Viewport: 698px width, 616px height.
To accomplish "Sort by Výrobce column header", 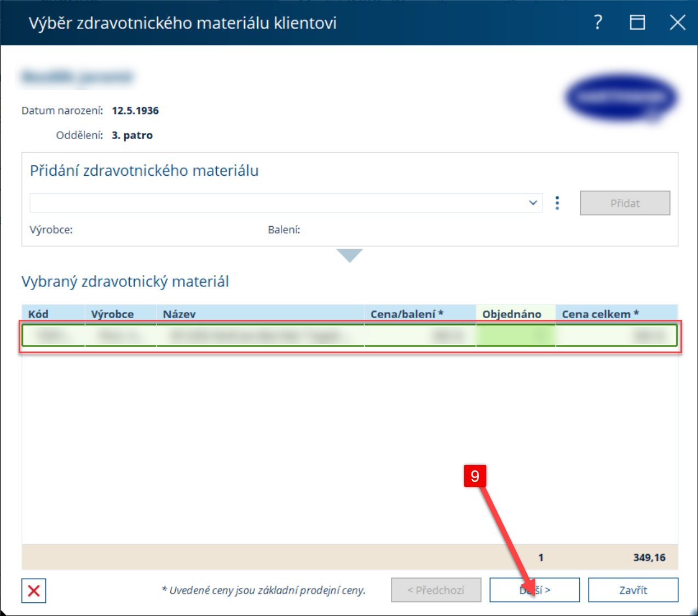I will click(120, 314).
